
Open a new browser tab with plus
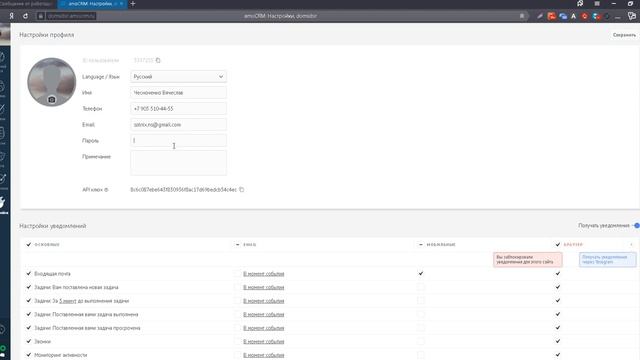[x=133, y=4]
